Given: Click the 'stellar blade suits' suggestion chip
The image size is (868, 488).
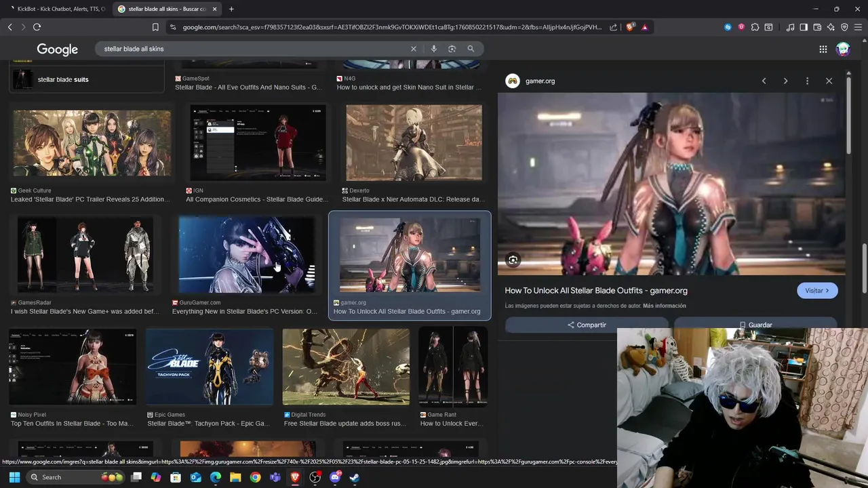Looking at the screenshot, I should pyautogui.click(x=87, y=79).
